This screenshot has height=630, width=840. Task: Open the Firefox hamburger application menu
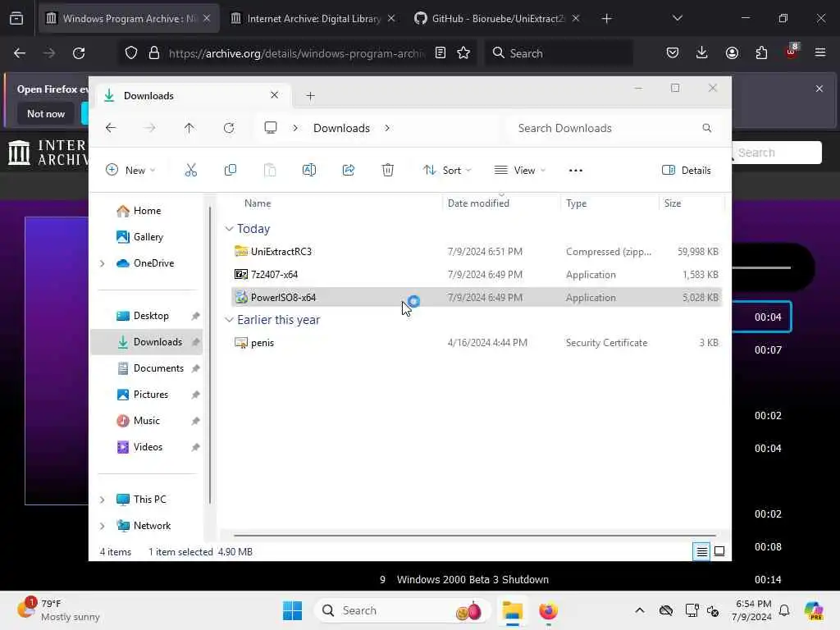point(820,52)
